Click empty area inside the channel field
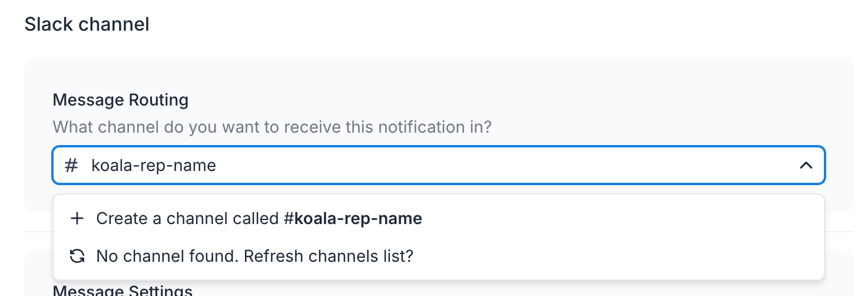This screenshot has height=296, width=868. (501, 166)
